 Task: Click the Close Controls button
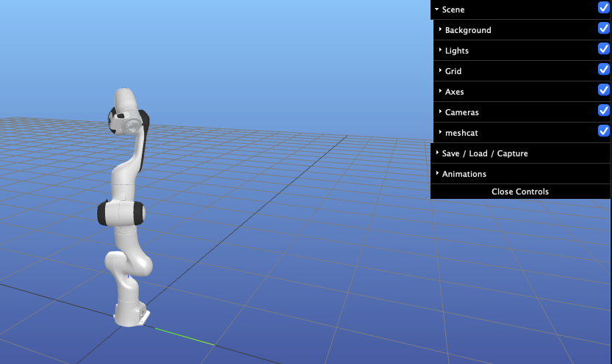[x=520, y=192]
